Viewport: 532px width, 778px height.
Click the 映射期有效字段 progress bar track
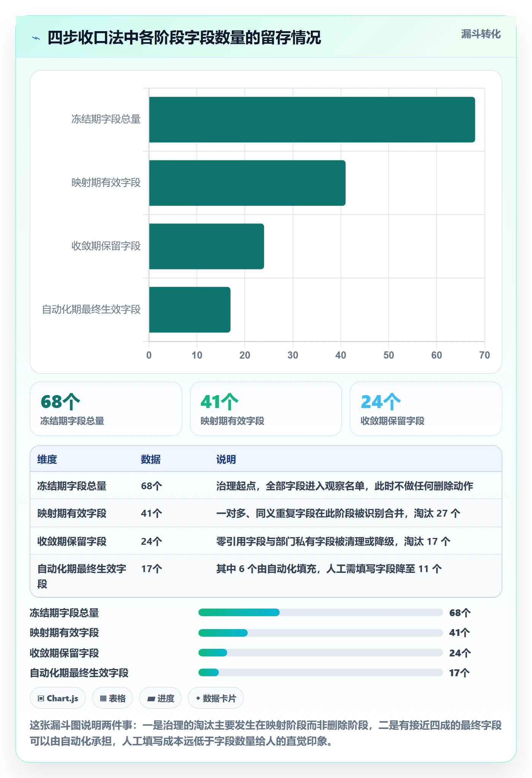321,633
